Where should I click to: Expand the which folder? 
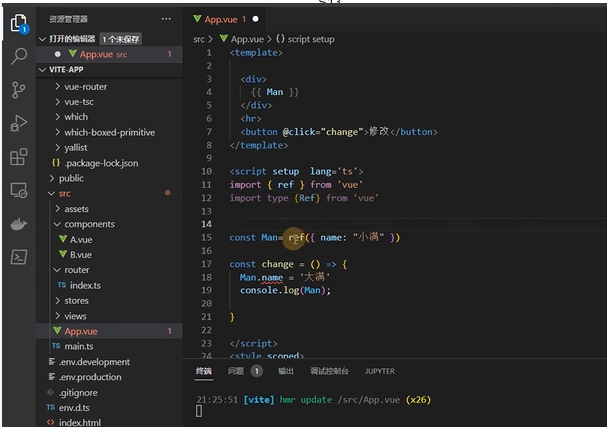point(58,117)
